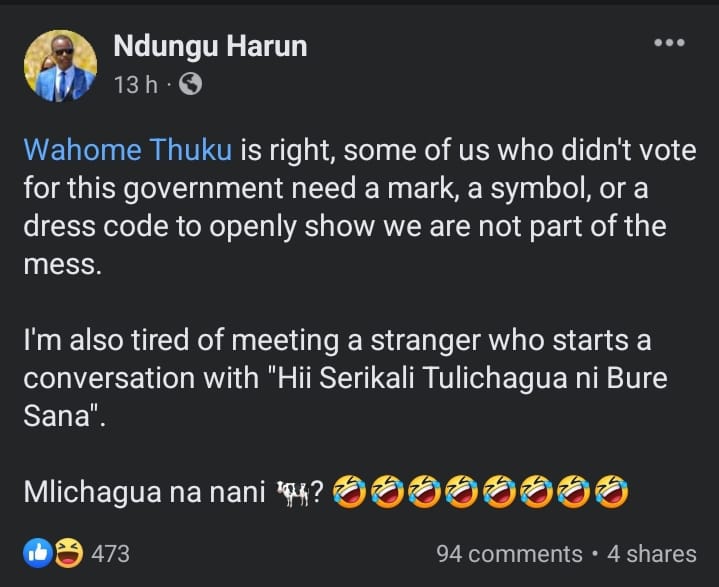Image resolution: width=719 pixels, height=587 pixels.
Task: Click Ndungu Harun's profile picture
Action: coord(60,65)
